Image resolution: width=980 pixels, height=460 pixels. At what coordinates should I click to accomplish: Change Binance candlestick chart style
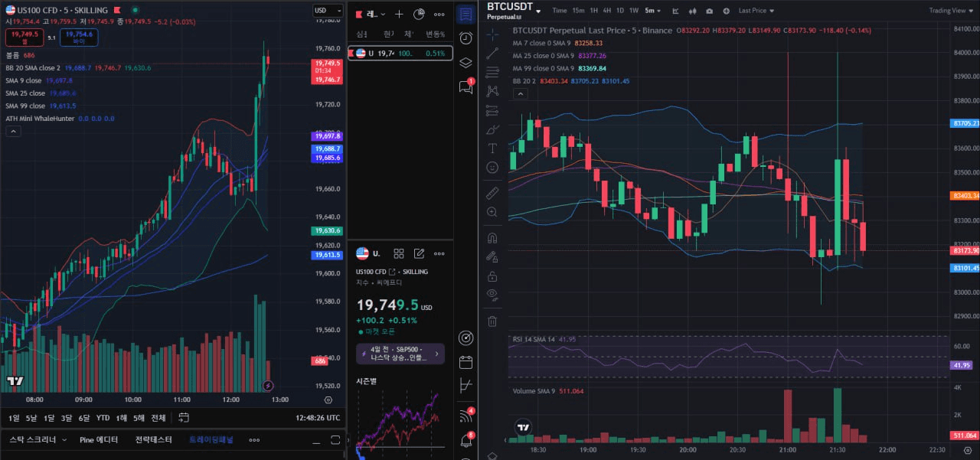[x=692, y=11]
